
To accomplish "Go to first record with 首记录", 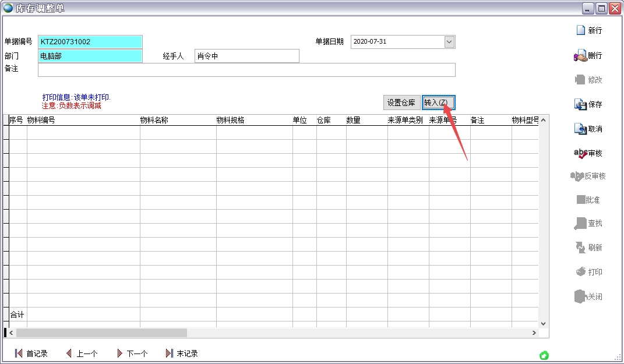I will coord(31,354).
